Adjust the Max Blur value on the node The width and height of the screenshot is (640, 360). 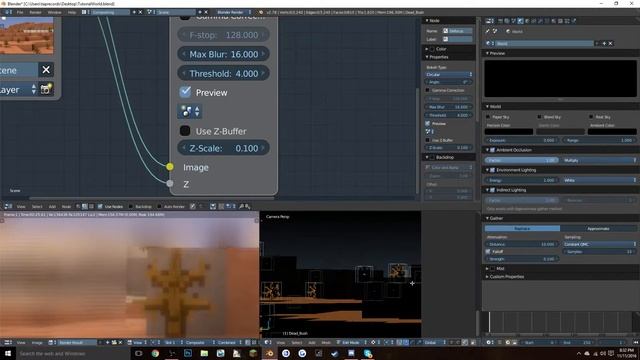224,54
